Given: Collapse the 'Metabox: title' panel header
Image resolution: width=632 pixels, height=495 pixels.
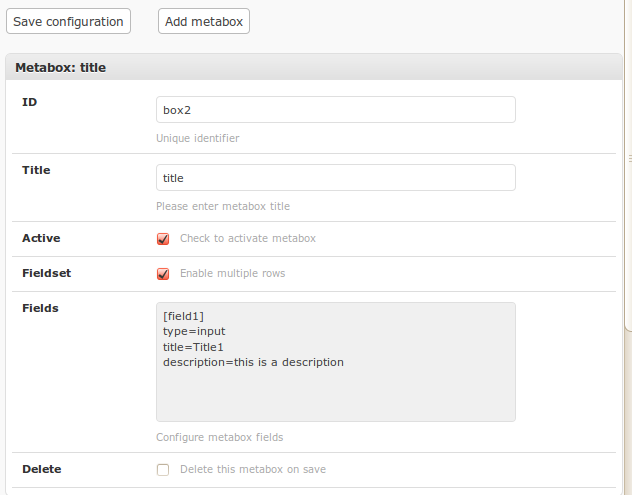Looking at the screenshot, I should 314,67.
